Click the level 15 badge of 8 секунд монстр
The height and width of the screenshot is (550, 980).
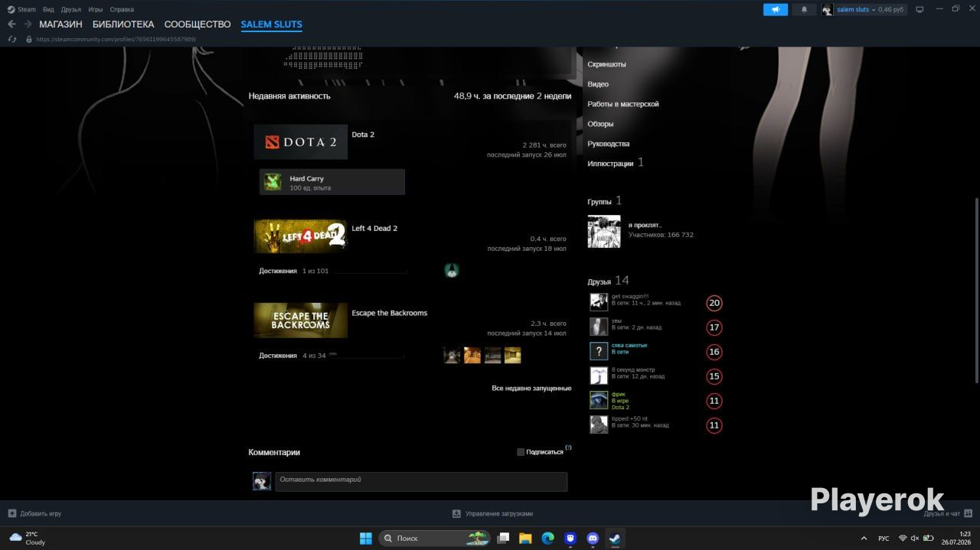714,376
